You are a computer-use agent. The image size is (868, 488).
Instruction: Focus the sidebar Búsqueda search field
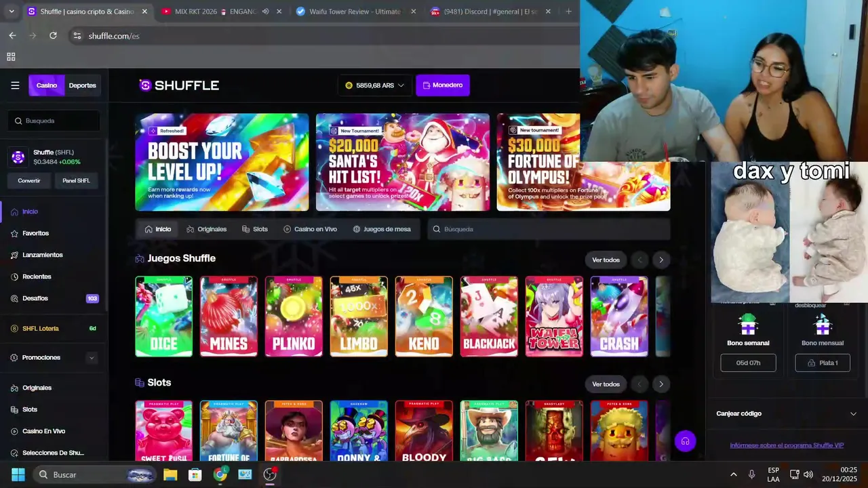tap(54, 121)
